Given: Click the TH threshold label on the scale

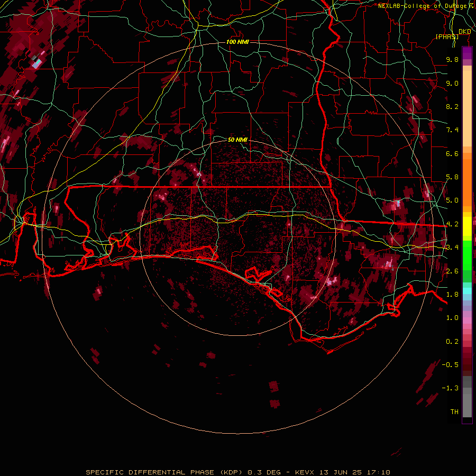Looking at the screenshot, I should click(454, 412).
